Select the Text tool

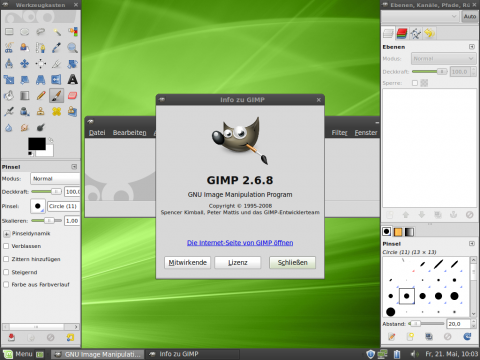point(73,80)
